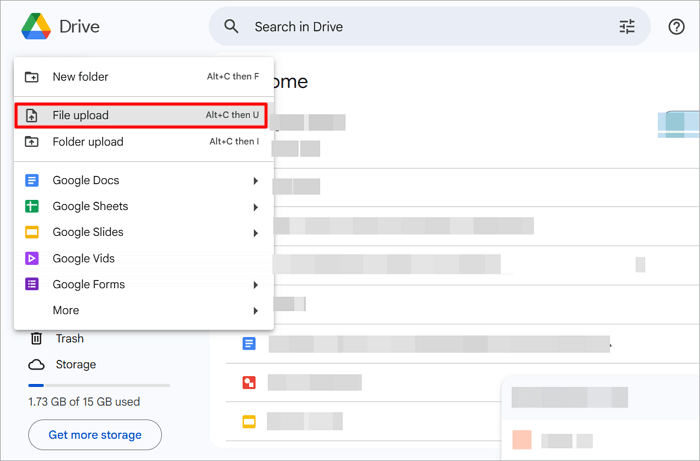Click the green Google Sheets icon

32,206
